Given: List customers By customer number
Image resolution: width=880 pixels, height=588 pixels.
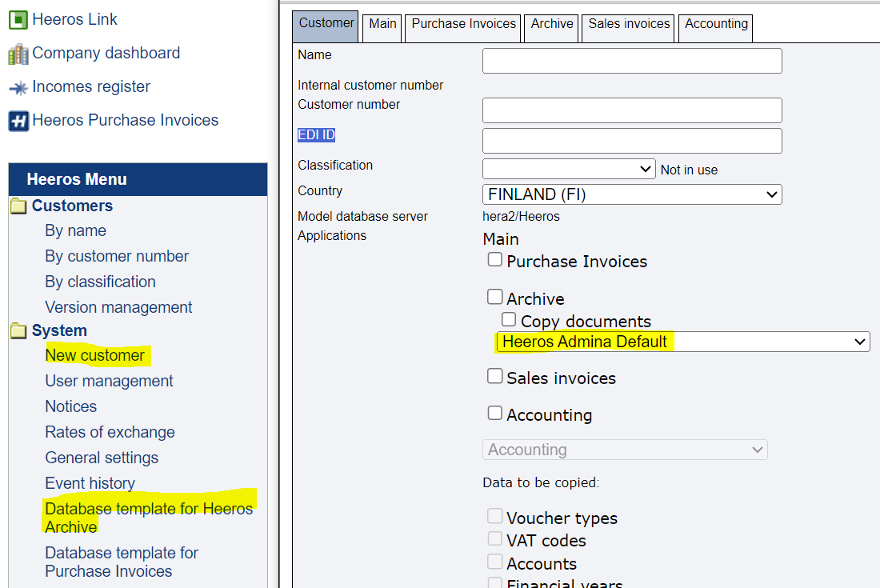Looking at the screenshot, I should [117, 257].
